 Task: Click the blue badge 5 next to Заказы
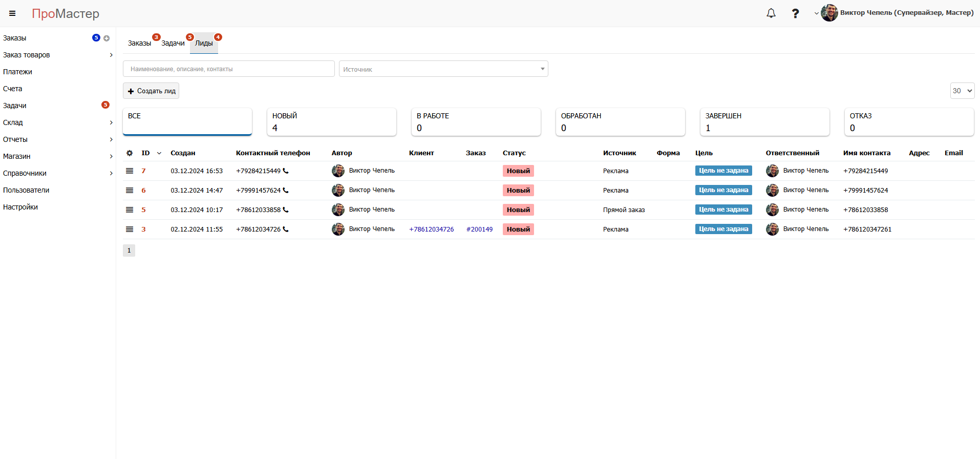coord(96,38)
